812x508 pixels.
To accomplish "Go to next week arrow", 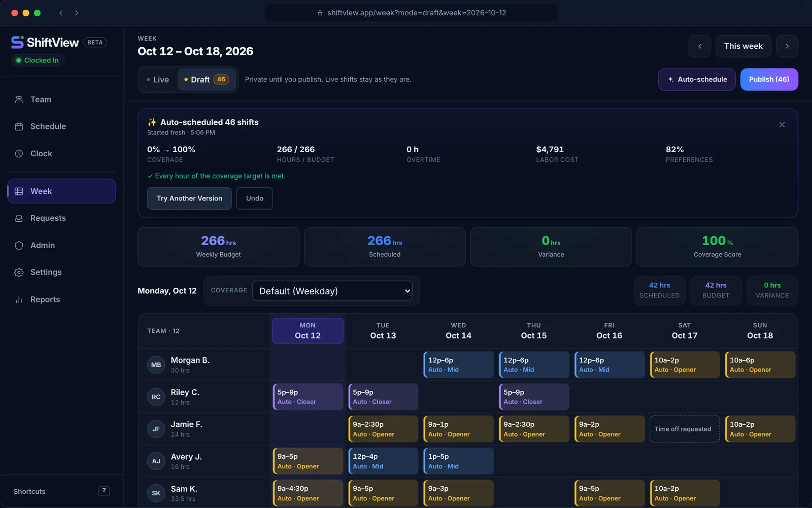I will click(787, 46).
